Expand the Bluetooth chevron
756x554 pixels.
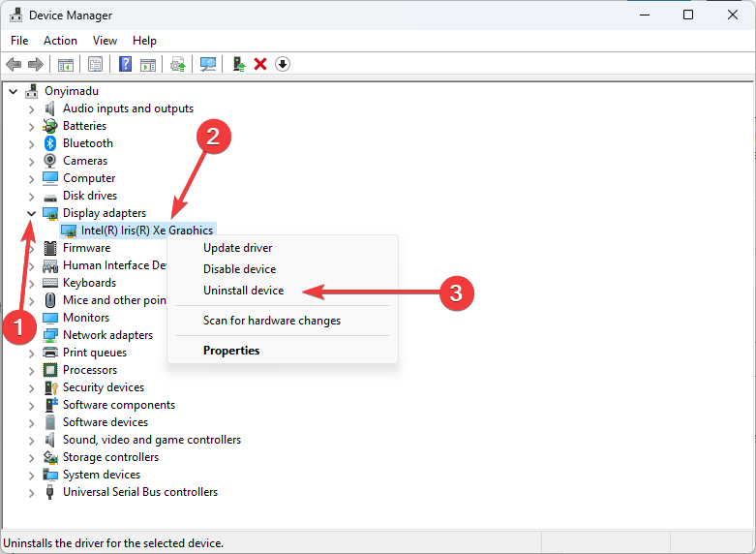[x=31, y=144]
